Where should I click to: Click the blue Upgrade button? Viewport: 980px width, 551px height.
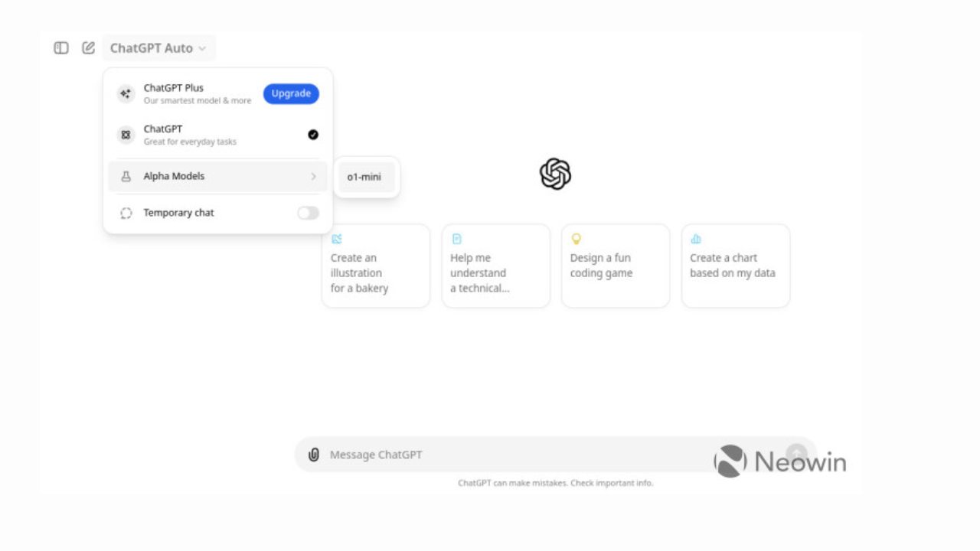point(291,93)
